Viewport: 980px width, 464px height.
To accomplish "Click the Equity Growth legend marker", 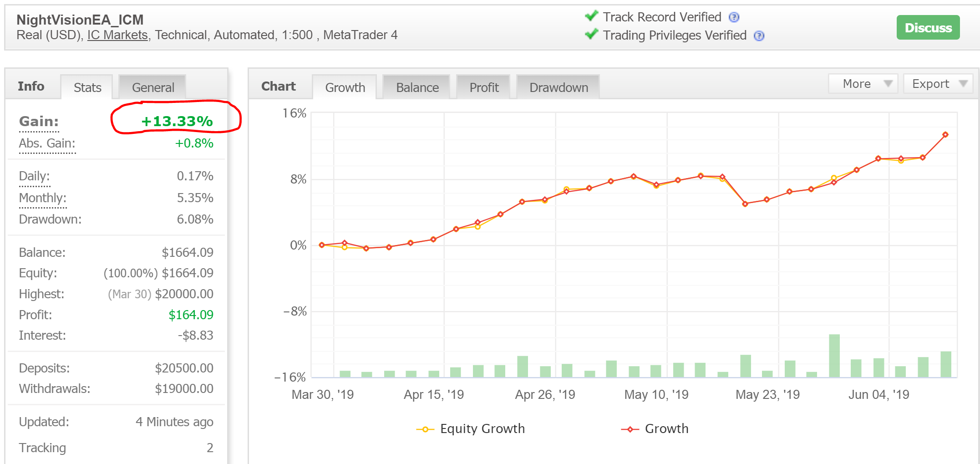I will pos(425,429).
